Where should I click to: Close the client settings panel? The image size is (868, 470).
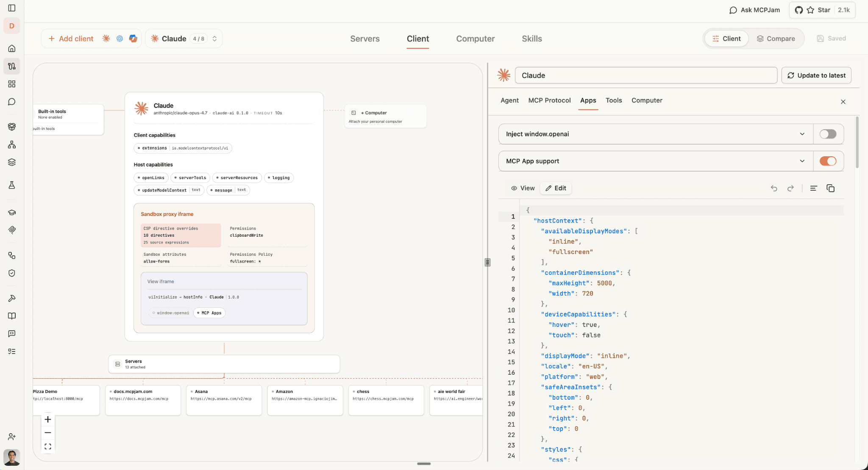pos(843,102)
